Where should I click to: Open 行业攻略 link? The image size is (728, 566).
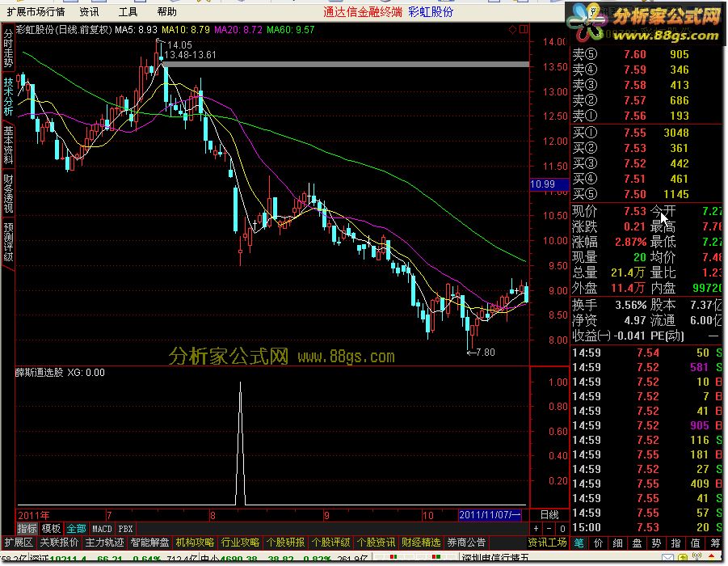[240, 543]
